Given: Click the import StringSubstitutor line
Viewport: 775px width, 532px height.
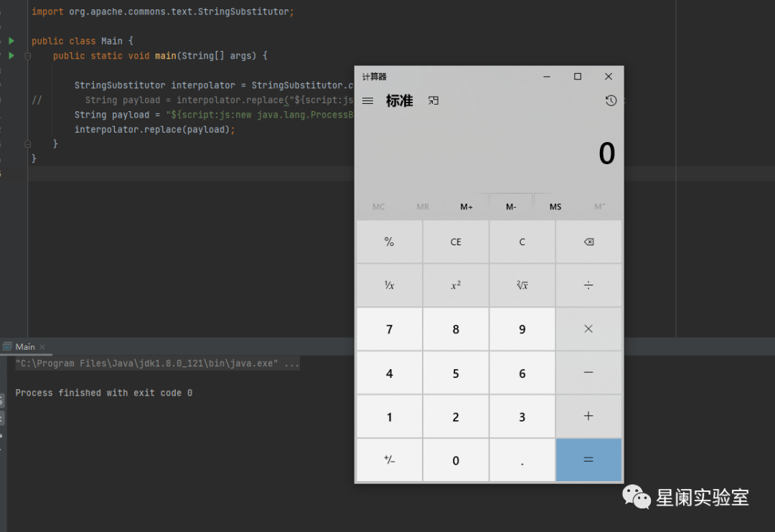Looking at the screenshot, I should (x=163, y=11).
